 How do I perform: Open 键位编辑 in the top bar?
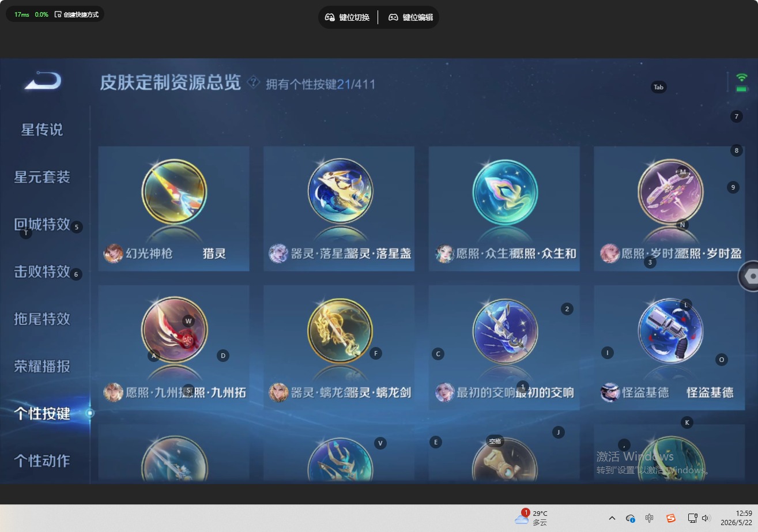(x=411, y=17)
